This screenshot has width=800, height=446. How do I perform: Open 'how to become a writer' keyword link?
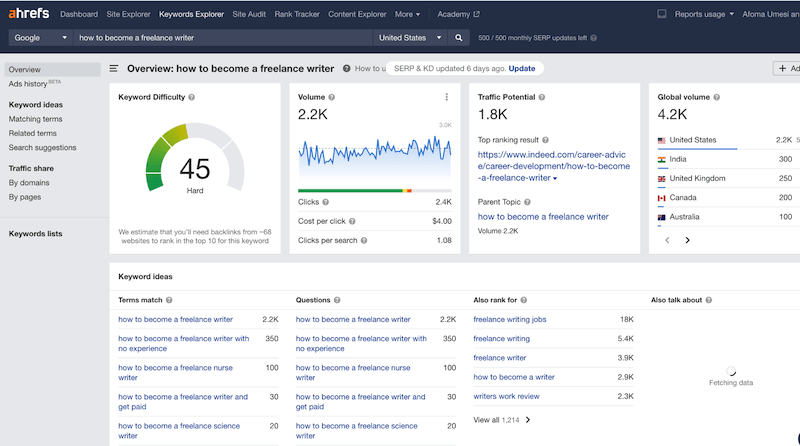click(514, 377)
